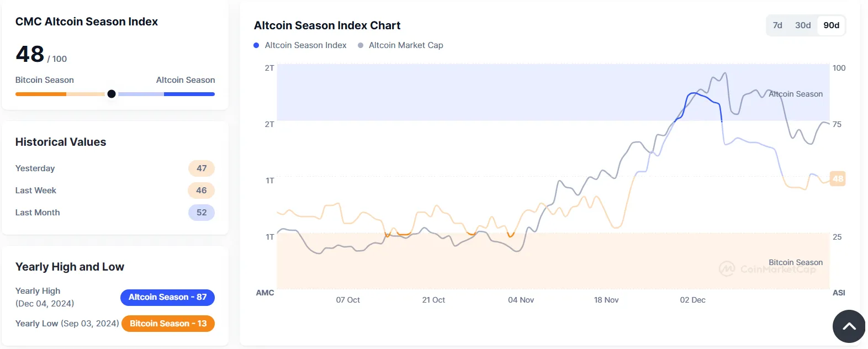
Task: Click the Last Month value 52 badge
Action: click(x=202, y=213)
